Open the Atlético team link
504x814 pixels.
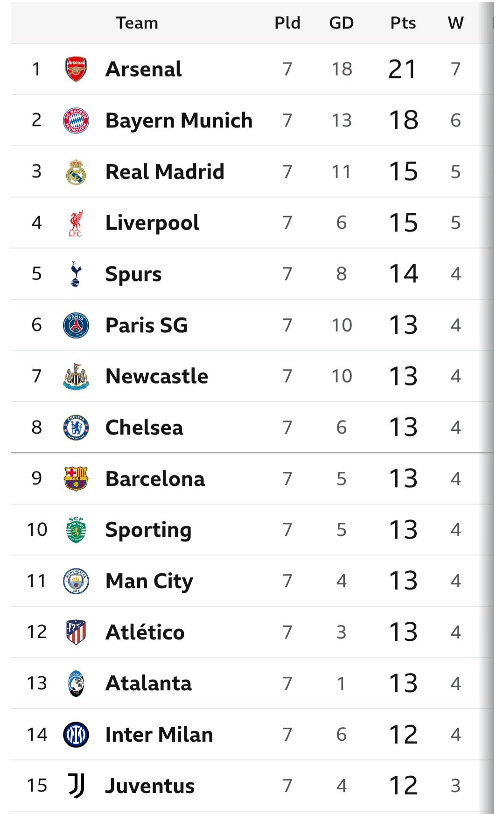[x=145, y=632]
